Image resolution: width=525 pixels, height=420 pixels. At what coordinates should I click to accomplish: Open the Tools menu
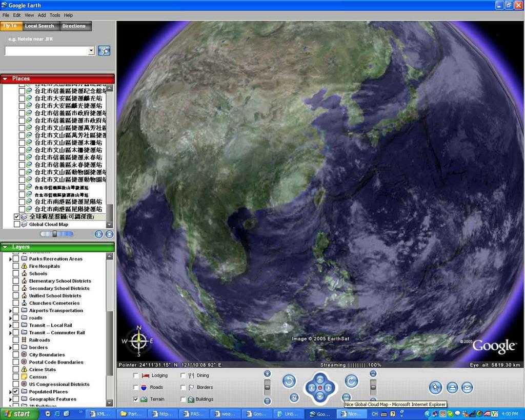pyautogui.click(x=55, y=15)
